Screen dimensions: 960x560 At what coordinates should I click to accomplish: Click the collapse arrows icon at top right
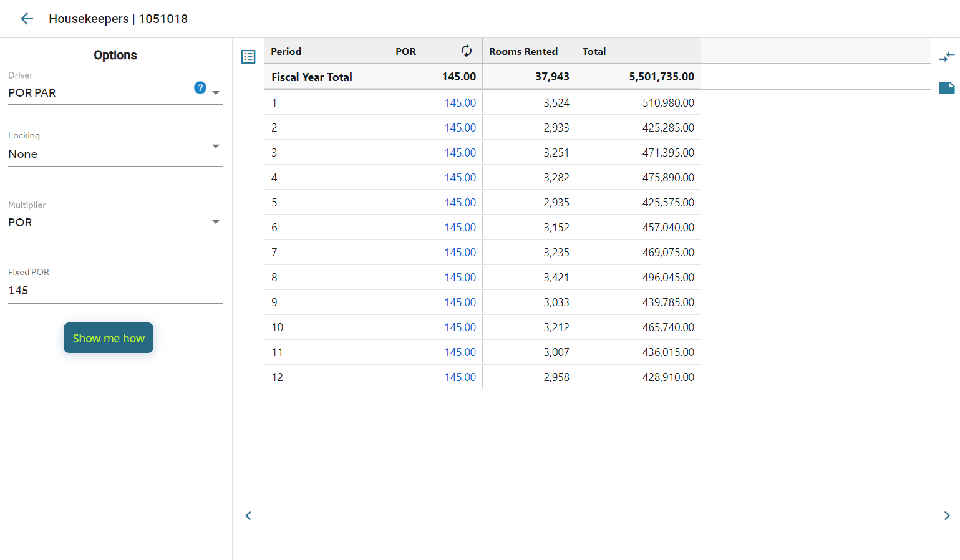[946, 57]
